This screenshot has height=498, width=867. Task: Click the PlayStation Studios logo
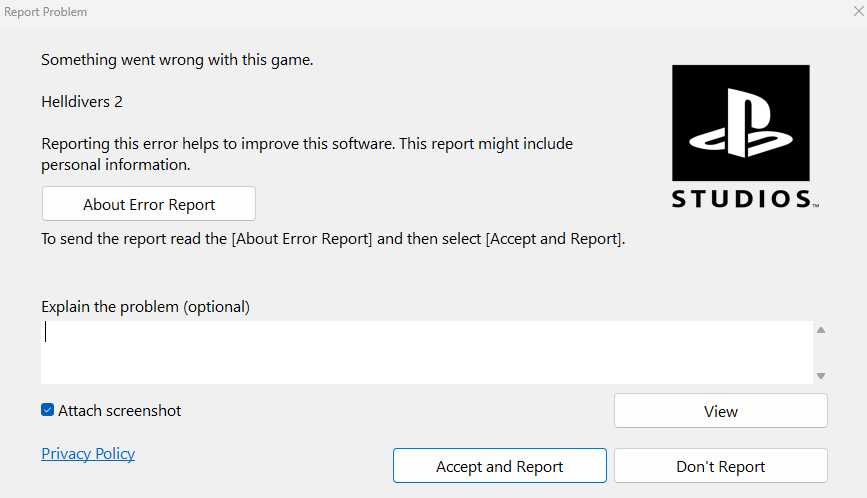pos(744,137)
